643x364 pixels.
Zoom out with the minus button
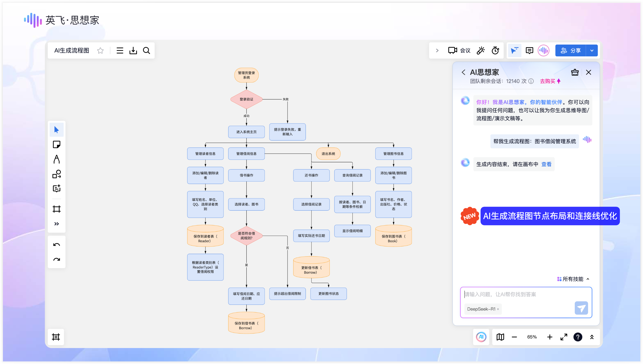514,337
